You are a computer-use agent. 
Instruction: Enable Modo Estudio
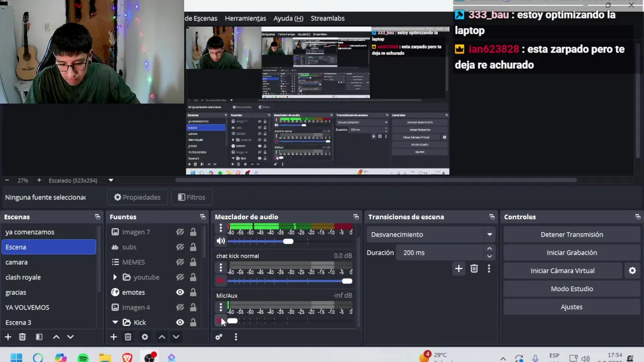572,289
